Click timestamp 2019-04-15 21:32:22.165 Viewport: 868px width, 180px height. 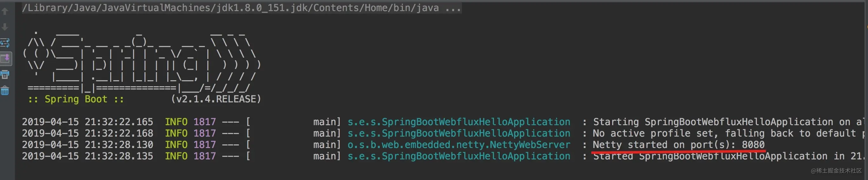pyautogui.click(x=88, y=122)
